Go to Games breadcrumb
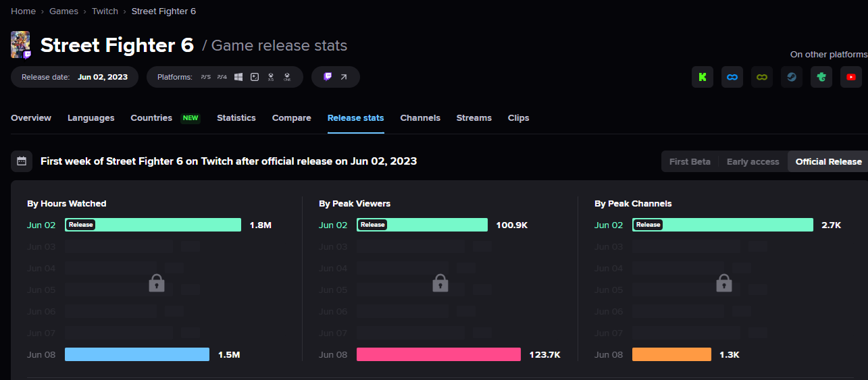The width and height of the screenshot is (868, 380). tap(63, 11)
